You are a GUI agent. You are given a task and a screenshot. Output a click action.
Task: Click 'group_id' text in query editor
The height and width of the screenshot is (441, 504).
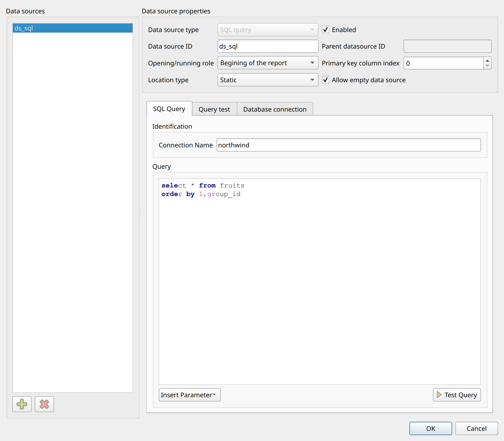coord(224,194)
